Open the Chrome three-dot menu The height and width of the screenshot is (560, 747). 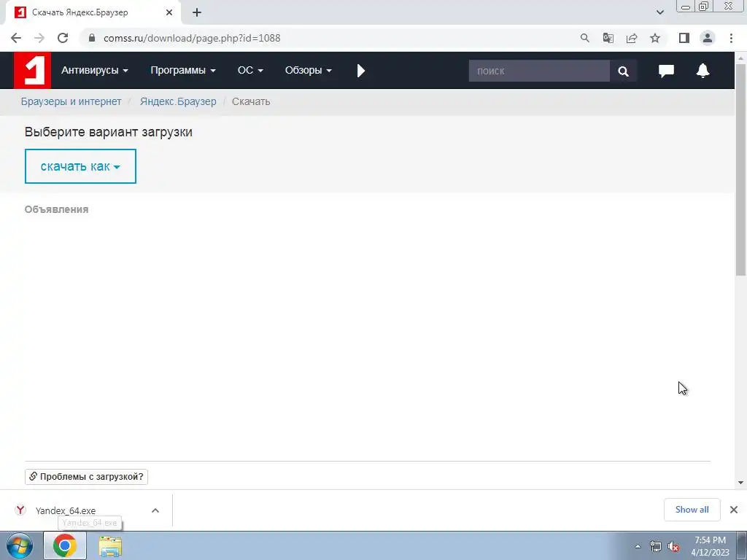731,38
